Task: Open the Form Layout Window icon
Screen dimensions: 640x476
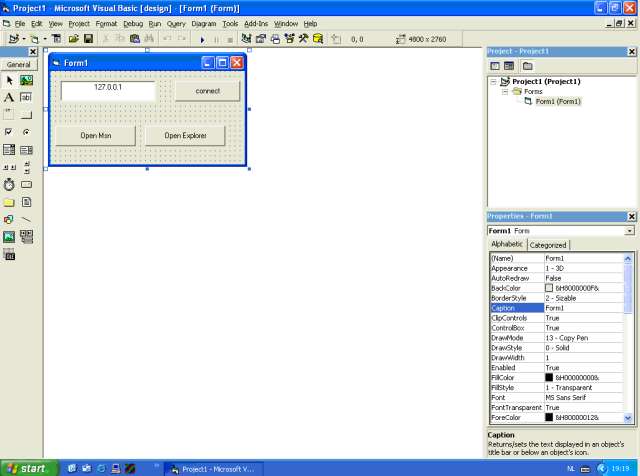Action: pyautogui.click(x=275, y=39)
